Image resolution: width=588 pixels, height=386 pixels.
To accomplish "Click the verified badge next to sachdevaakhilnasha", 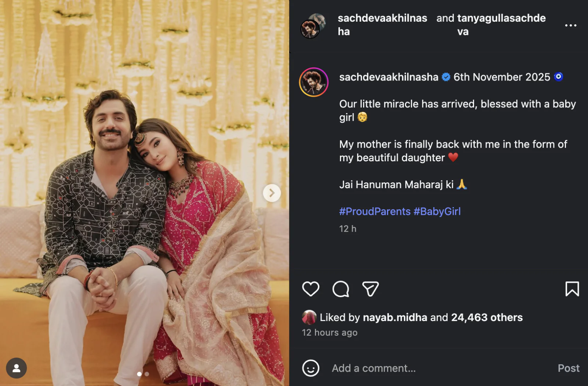I will pyautogui.click(x=446, y=77).
